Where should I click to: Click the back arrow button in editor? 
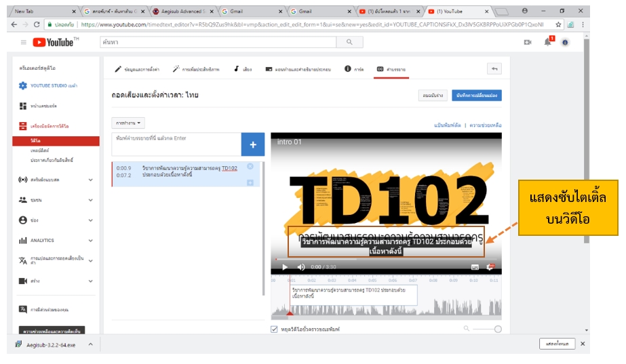tap(494, 68)
